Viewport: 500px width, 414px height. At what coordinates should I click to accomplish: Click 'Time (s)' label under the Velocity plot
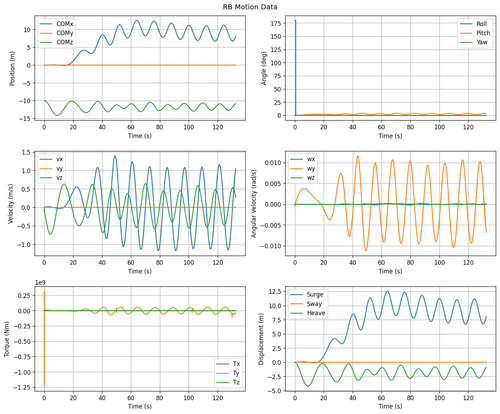click(140, 271)
